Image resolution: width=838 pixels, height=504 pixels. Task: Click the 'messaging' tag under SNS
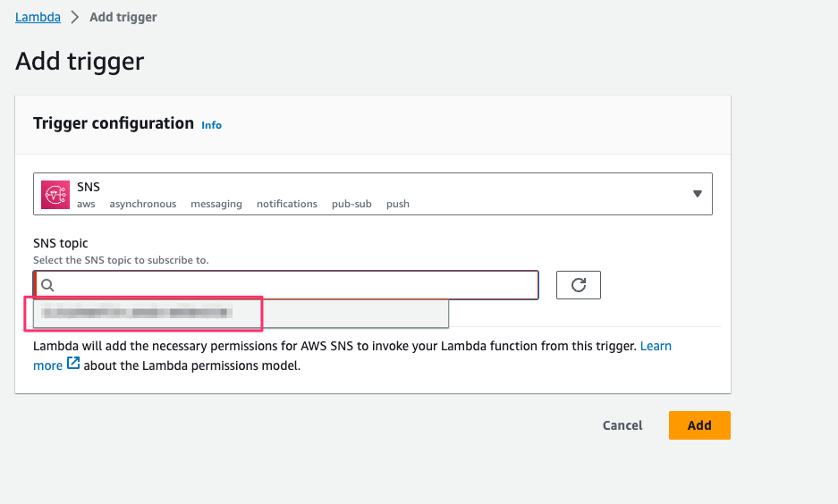click(216, 204)
